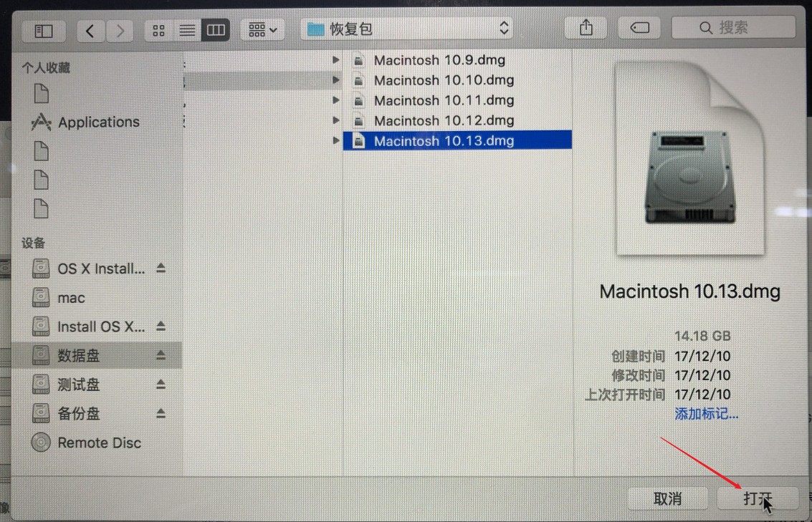Open the 恢复包 folder path dropdown
Image resolution: width=812 pixels, height=522 pixels.
click(x=407, y=29)
